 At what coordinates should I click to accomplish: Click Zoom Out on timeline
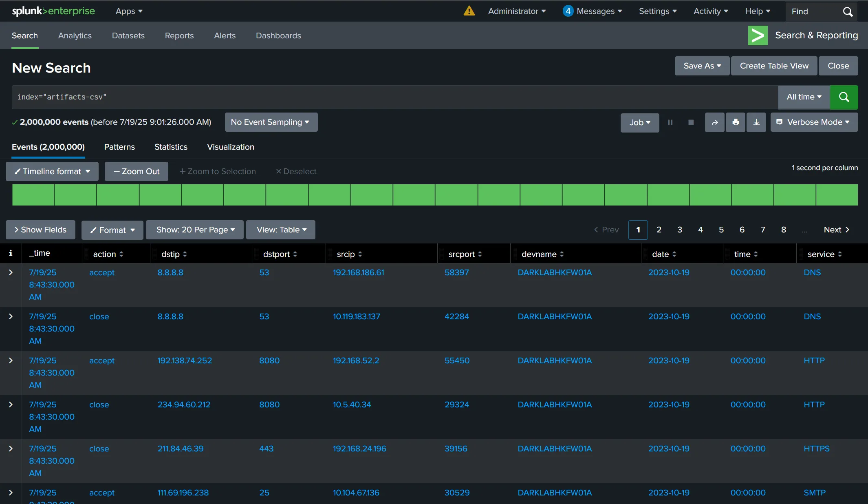(x=137, y=172)
